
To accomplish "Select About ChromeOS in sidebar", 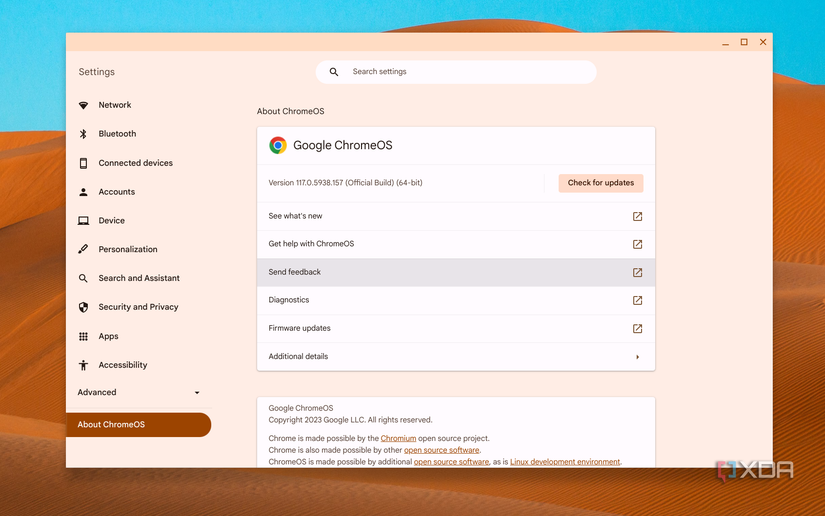I will [x=138, y=424].
